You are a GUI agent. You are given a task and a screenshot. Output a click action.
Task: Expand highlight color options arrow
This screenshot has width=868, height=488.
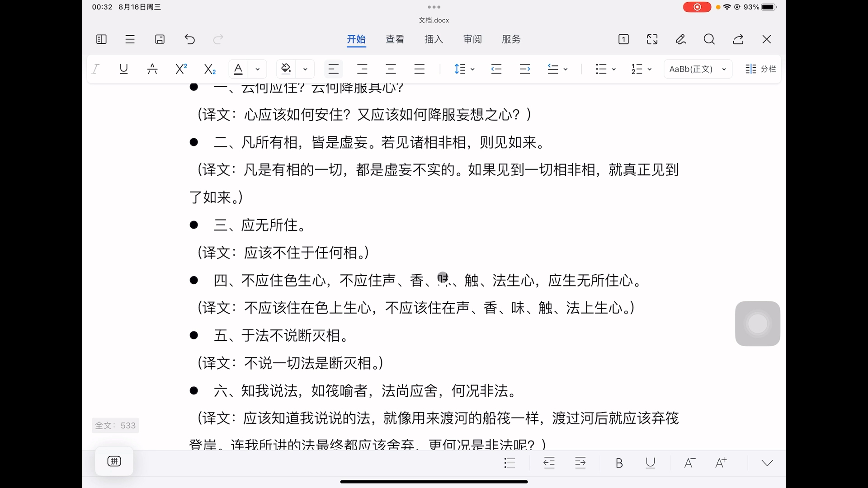tap(306, 69)
